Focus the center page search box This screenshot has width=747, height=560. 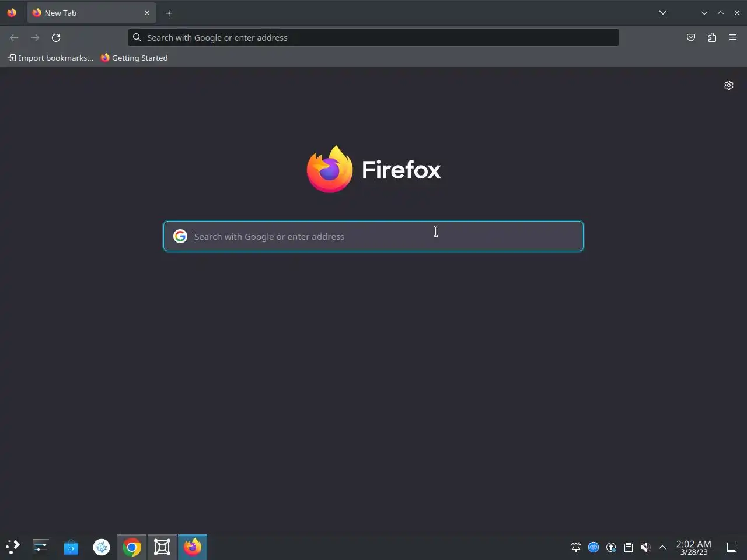pyautogui.click(x=373, y=236)
